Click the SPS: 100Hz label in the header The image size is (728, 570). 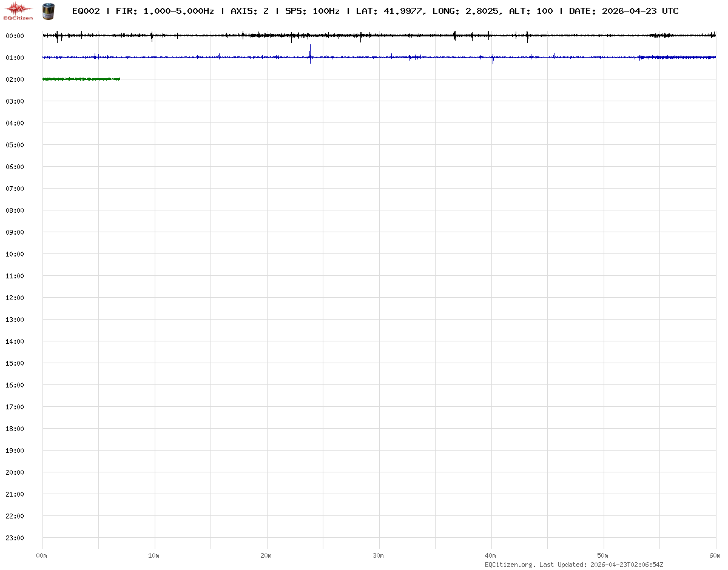tap(312, 11)
